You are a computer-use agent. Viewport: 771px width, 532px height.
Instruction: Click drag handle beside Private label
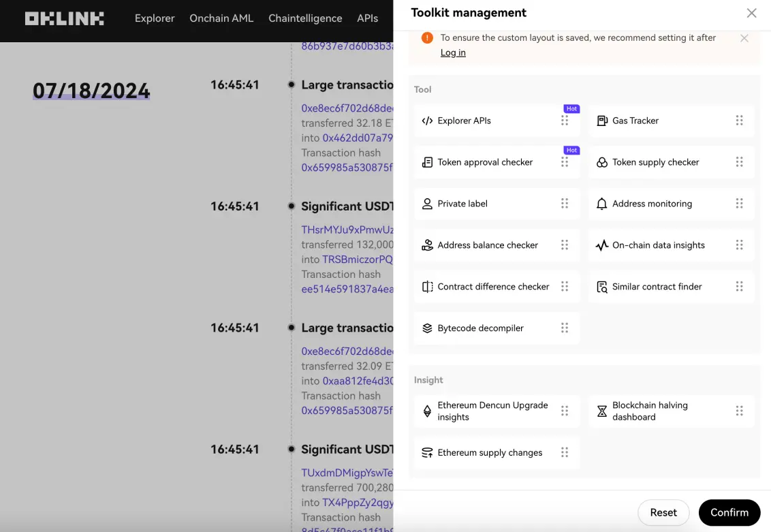[x=565, y=204]
